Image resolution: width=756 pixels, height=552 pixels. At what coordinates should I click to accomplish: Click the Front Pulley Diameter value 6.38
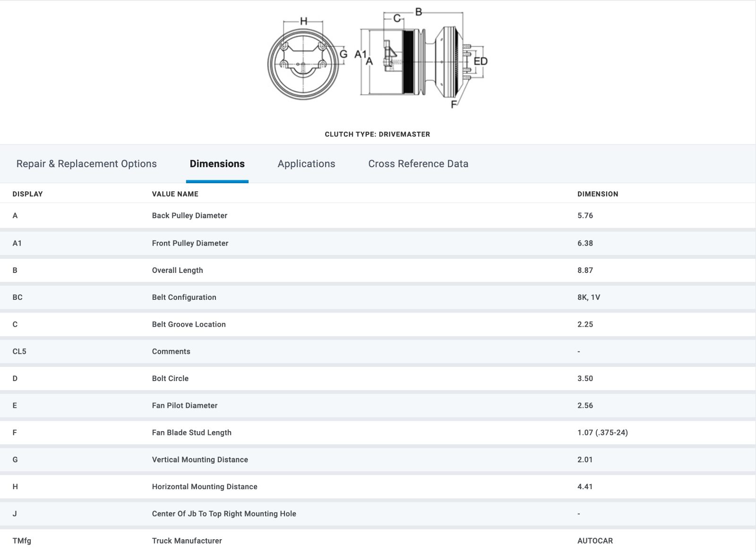point(585,243)
